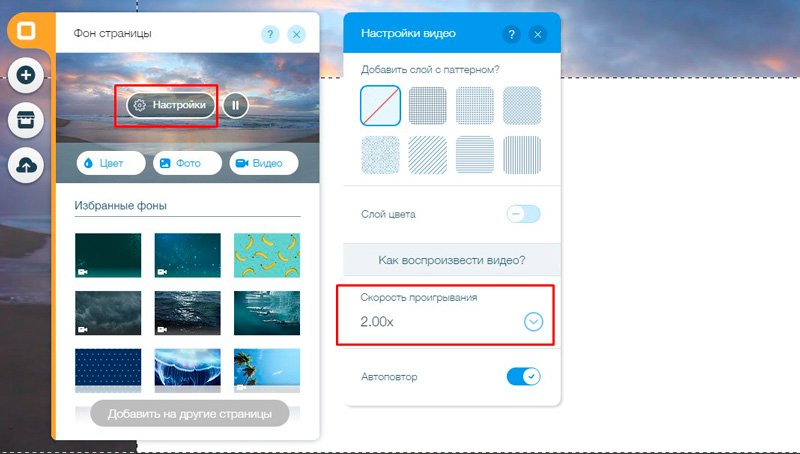The image size is (800, 454).
Task: Switch to the Цвет background option
Action: coord(111,163)
